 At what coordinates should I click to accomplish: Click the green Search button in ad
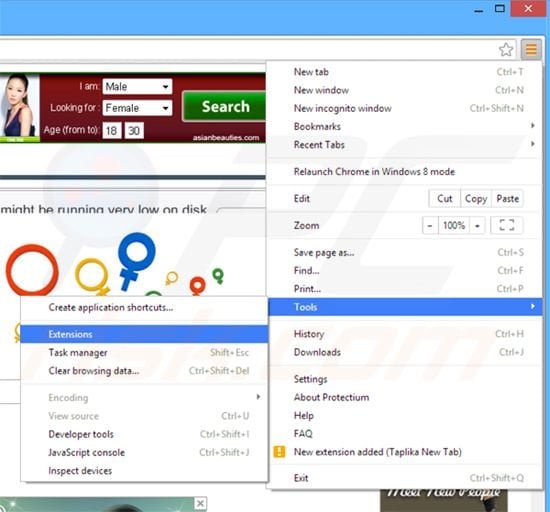pyautogui.click(x=224, y=106)
